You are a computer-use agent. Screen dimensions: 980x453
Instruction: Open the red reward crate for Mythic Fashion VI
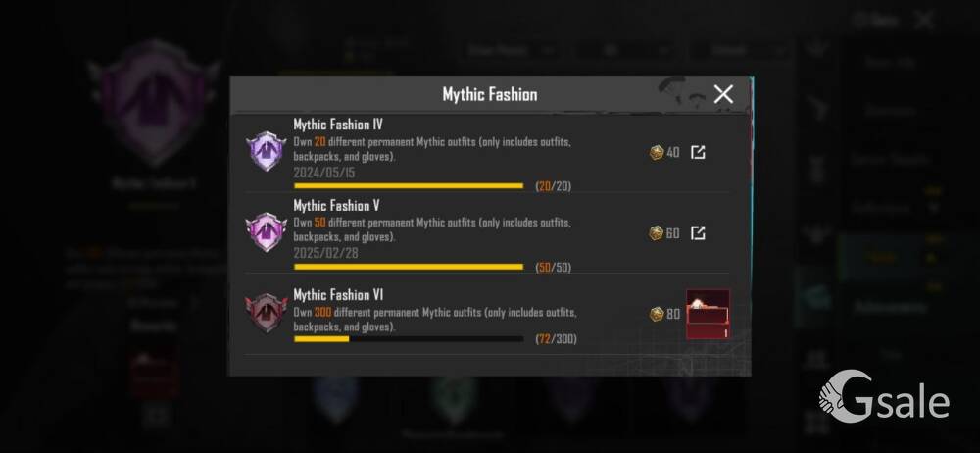[708, 314]
